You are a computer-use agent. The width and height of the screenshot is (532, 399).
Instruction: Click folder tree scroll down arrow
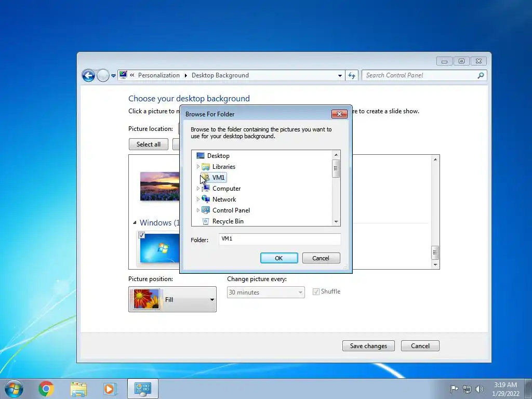336,221
